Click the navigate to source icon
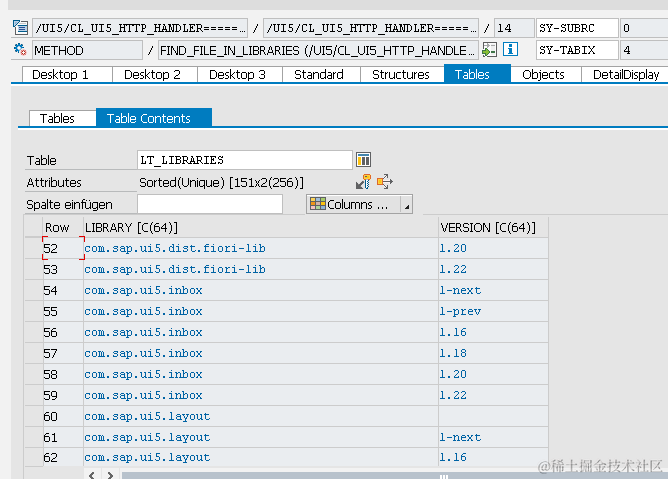The width and height of the screenshot is (668, 479). point(489,50)
